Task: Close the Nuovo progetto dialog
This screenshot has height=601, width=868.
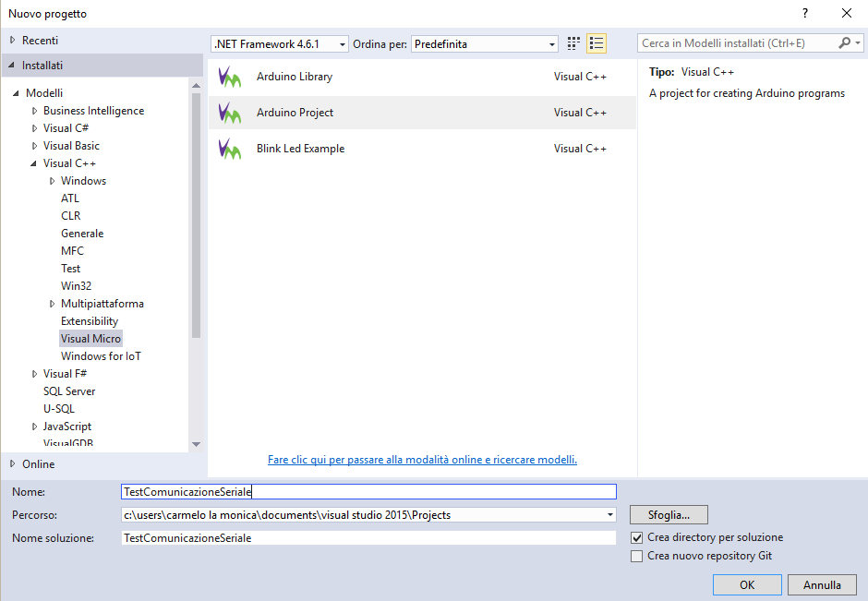Action: (847, 13)
